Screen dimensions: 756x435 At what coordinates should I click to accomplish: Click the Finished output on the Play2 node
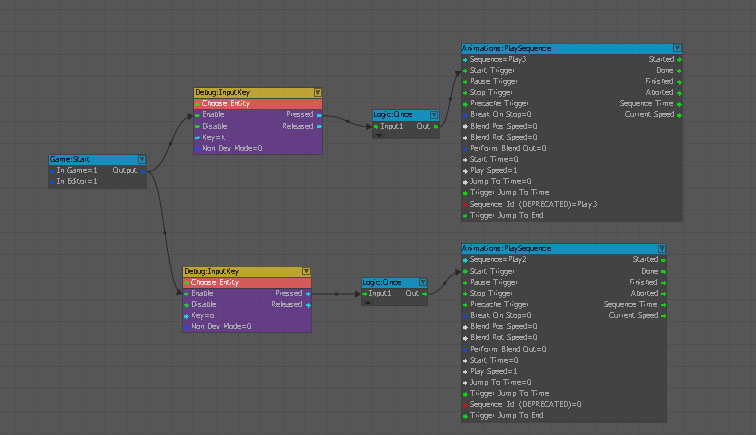pyautogui.click(x=648, y=282)
